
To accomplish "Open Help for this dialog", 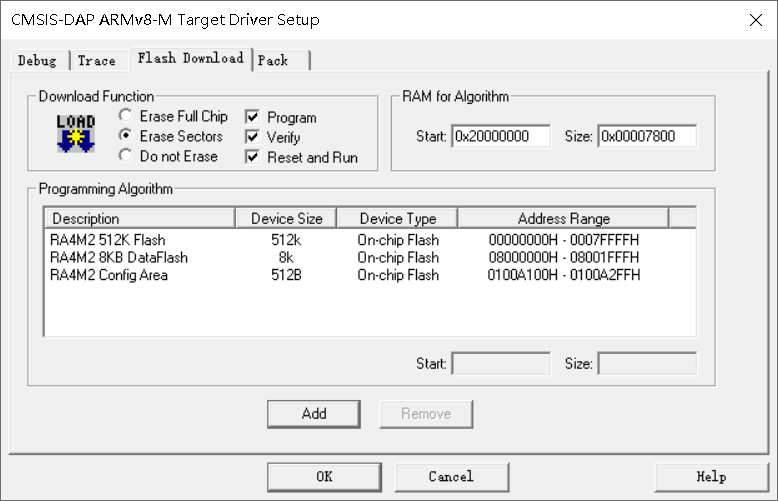I will [711, 477].
